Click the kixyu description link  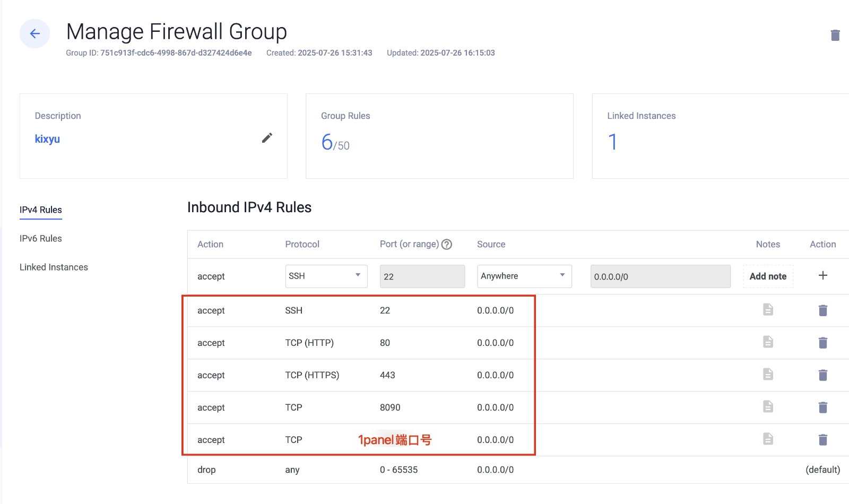47,139
